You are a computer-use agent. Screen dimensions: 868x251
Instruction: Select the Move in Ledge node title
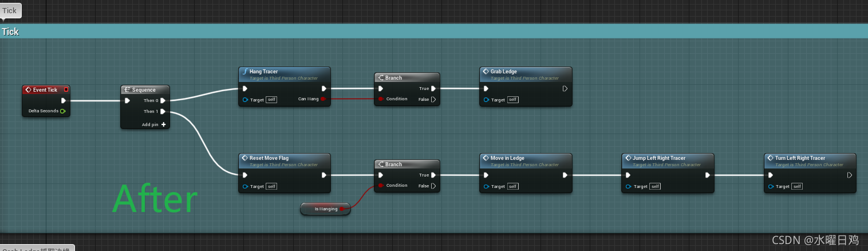(x=507, y=158)
